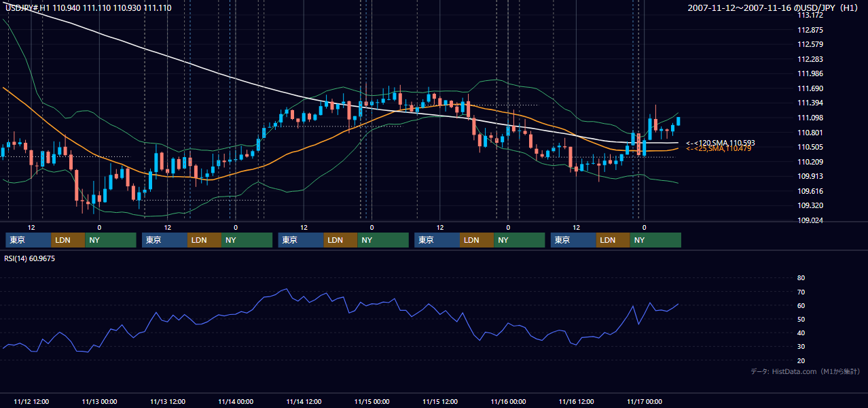Click the NY session block for 11/12

click(111, 240)
